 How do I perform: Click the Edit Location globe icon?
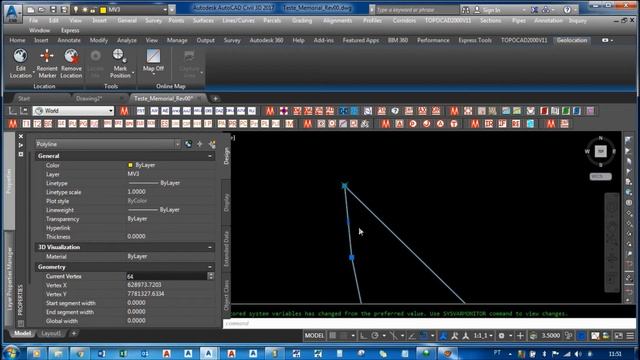click(20, 56)
